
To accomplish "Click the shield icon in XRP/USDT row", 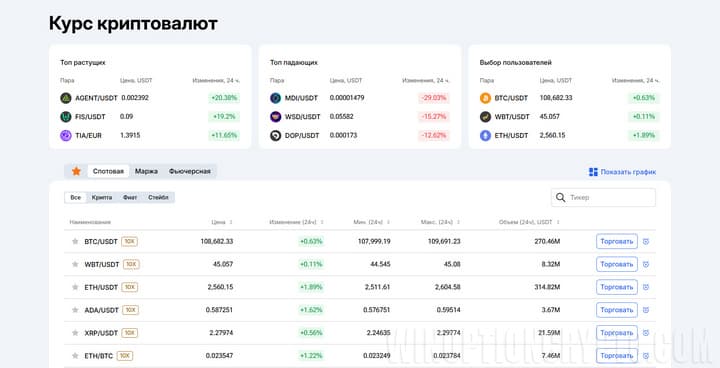I will coord(646,333).
